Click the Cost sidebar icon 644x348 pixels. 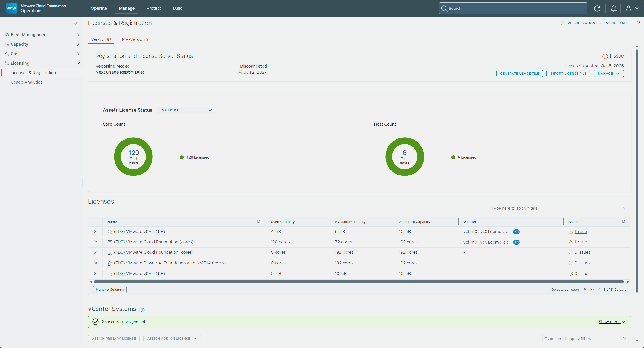point(7,54)
